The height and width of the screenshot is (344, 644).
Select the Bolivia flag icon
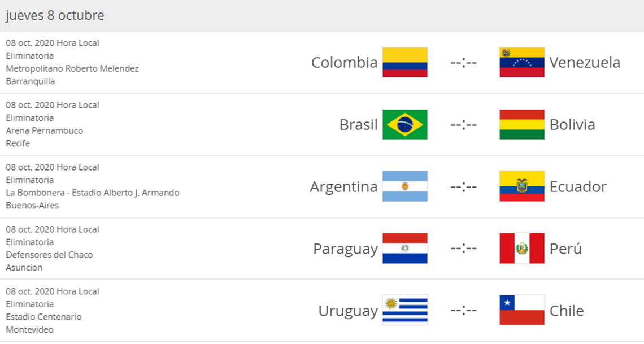pyautogui.click(x=522, y=124)
